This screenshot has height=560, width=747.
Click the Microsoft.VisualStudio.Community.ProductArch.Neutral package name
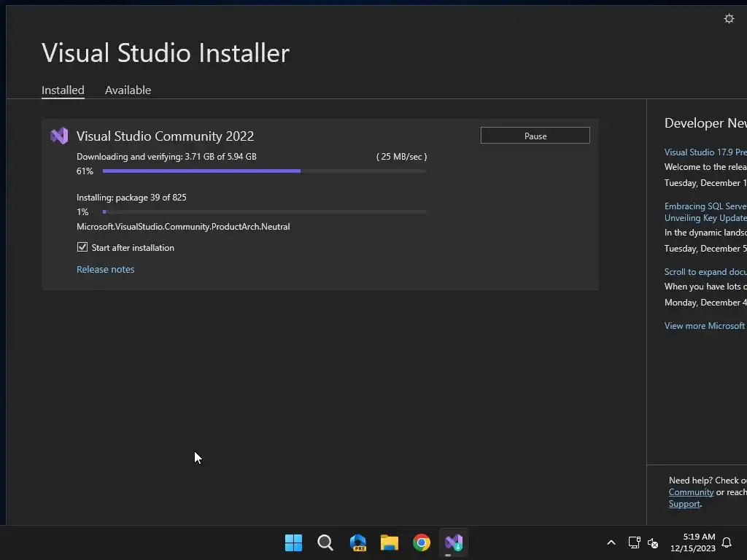pyautogui.click(x=183, y=227)
